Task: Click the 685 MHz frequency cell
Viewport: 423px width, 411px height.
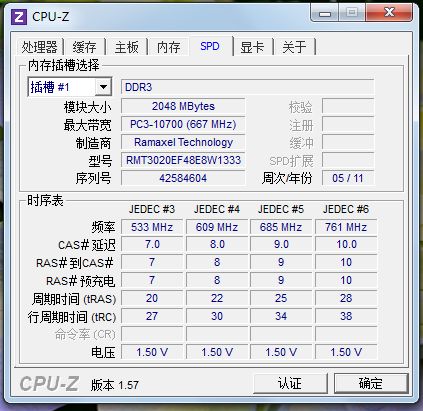Action: coord(281,227)
